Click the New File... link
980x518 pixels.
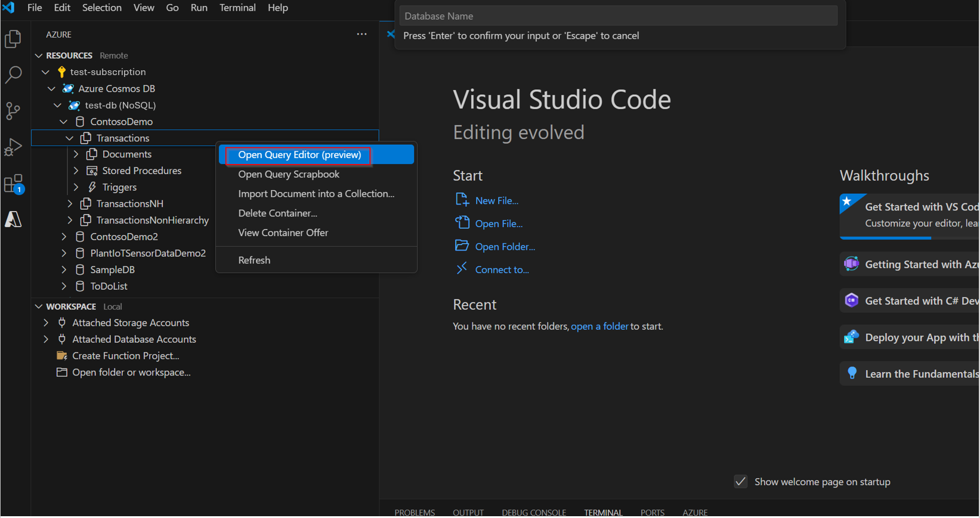tap(496, 201)
